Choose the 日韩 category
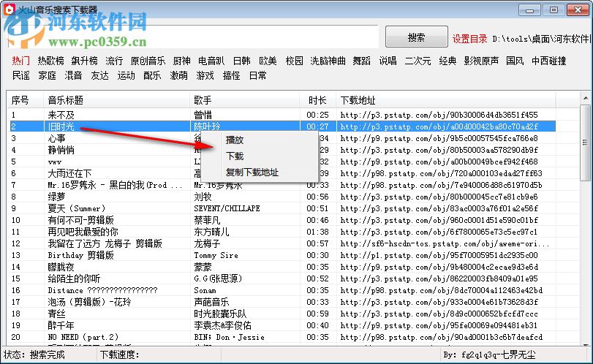This screenshot has height=364, width=593. click(242, 61)
